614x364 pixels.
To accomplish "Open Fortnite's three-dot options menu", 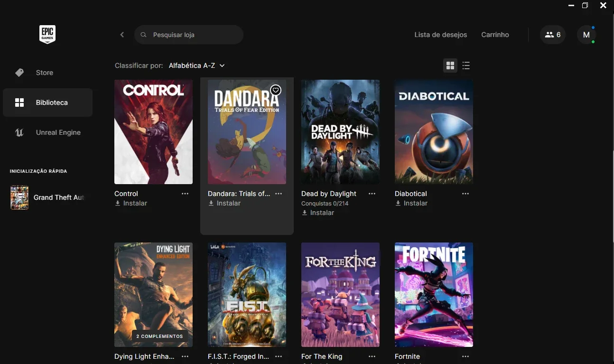I will tap(465, 356).
